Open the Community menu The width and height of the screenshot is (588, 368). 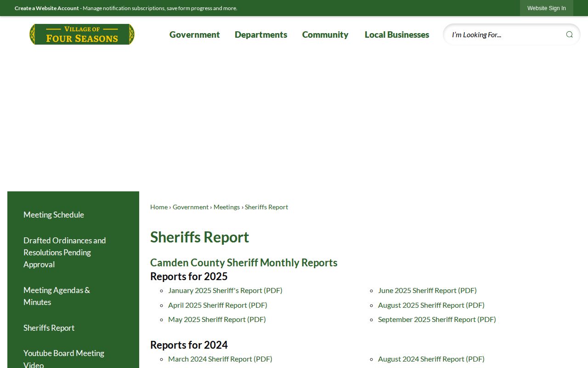[x=325, y=34]
